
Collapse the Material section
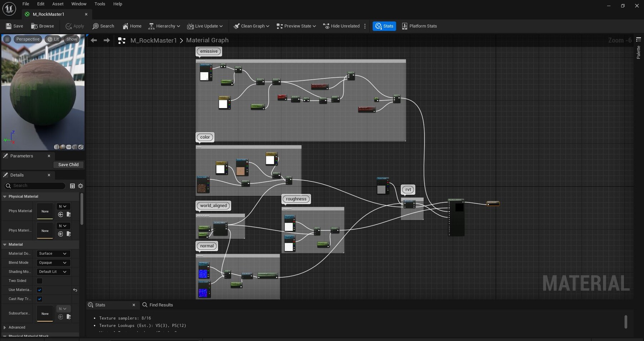[x=5, y=245]
